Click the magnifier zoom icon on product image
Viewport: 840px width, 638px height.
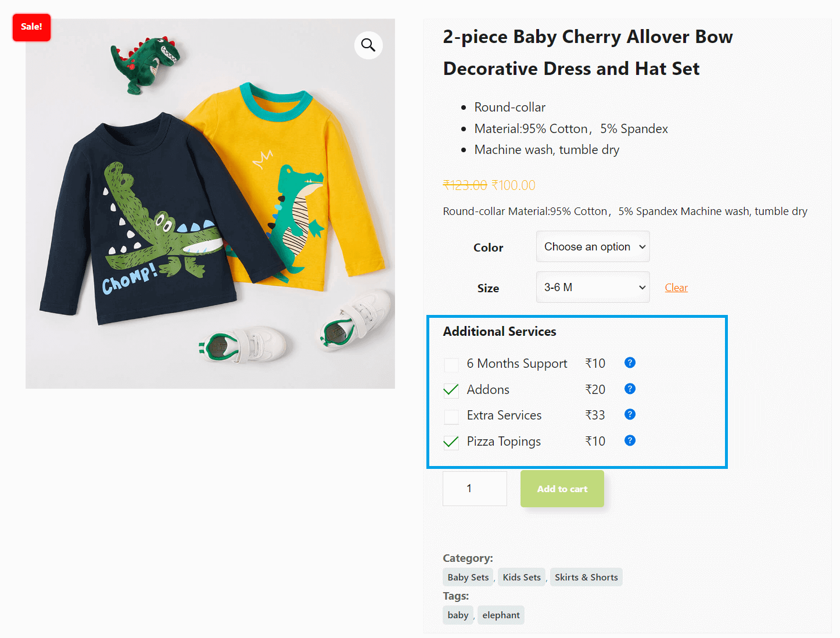(368, 45)
